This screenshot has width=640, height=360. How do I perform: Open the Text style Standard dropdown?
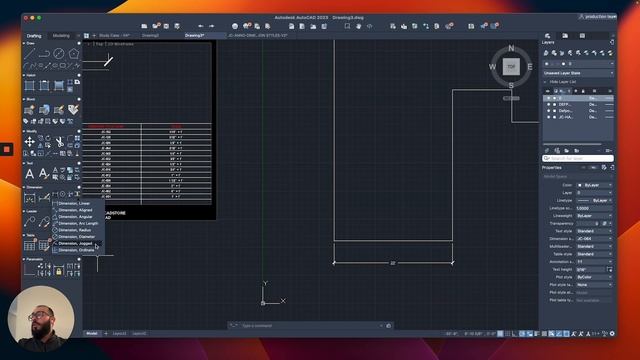(x=594, y=231)
